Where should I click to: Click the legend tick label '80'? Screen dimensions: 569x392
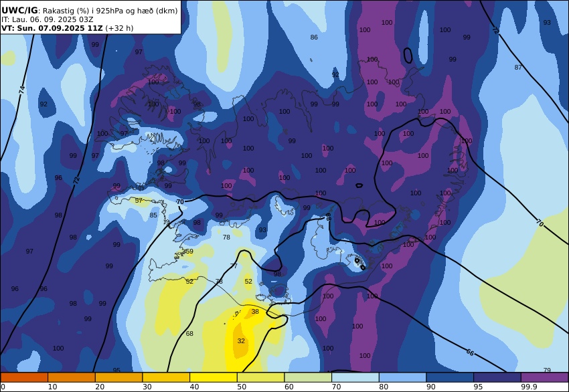[384, 387]
